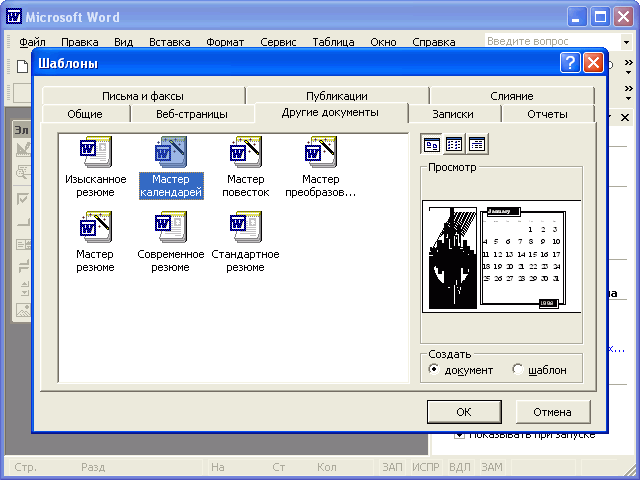Click the ВДЛ status bar indicator

coord(460,467)
